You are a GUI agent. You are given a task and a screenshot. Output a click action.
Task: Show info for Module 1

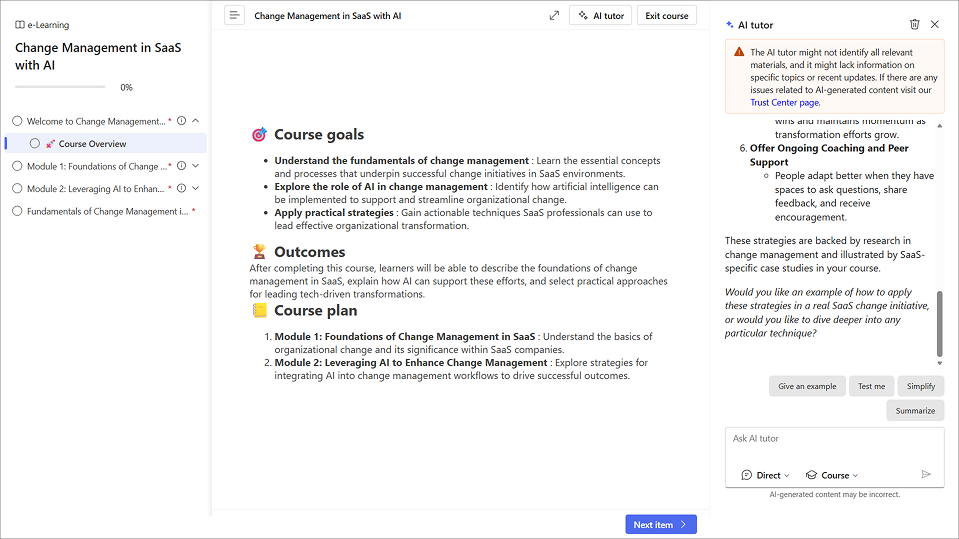(182, 166)
